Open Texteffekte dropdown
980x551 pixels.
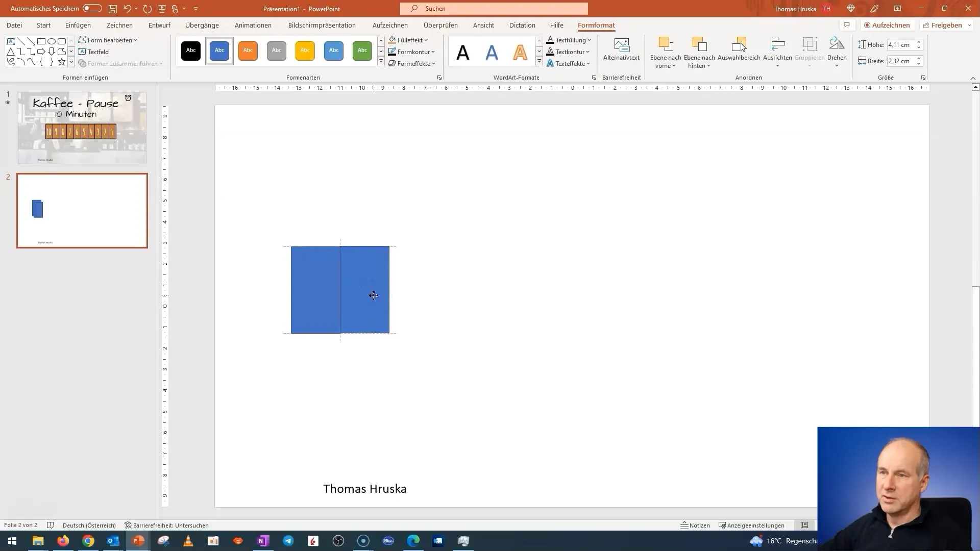click(x=568, y=64)
